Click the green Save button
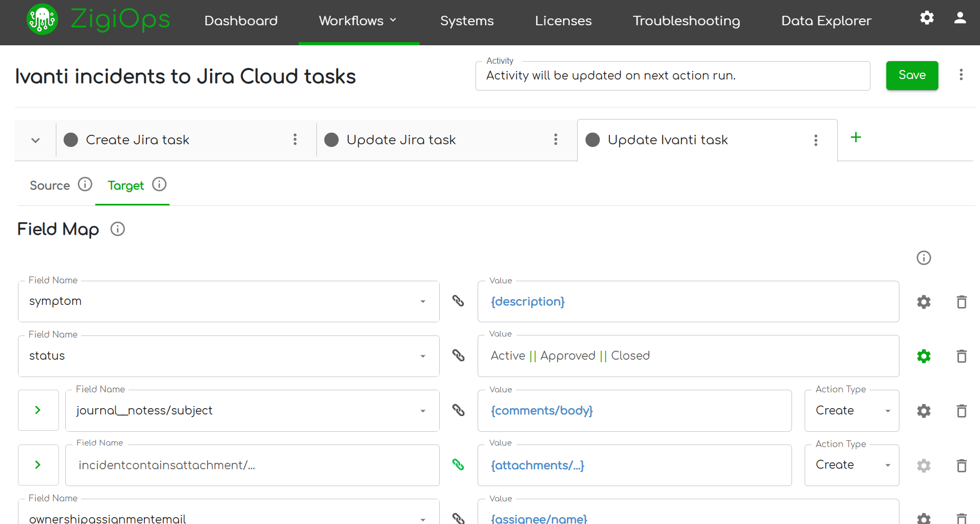Viewport: 980px width, 524px height. click(912, 75)
